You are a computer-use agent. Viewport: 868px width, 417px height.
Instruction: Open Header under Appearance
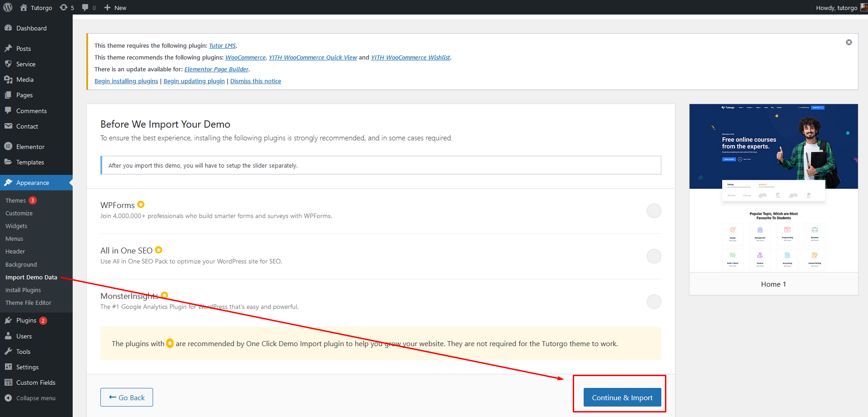pos(15,251)
